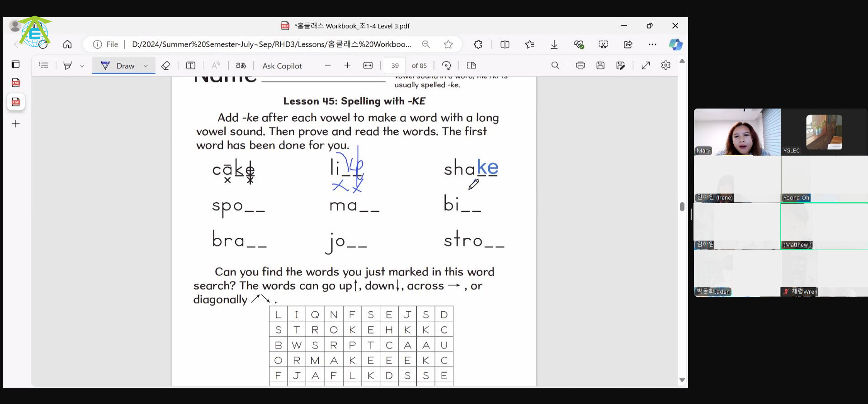Open Settings and more ellipsis menu
This screenshot has height=404, width=868.
click(x=652, y=44)
